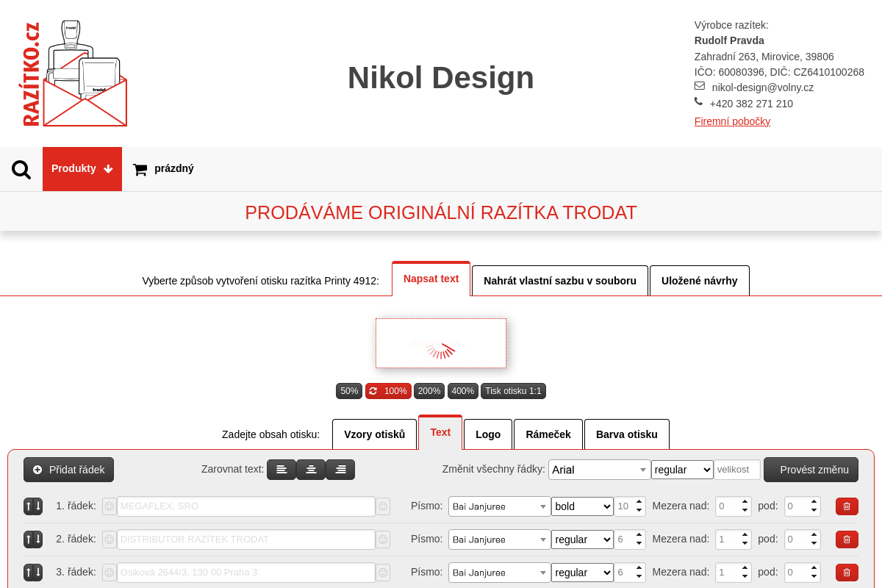Open the Uložené návrhy tab
Image resolution: width=882 pixels, height=588 pixels.
point(700,281)
